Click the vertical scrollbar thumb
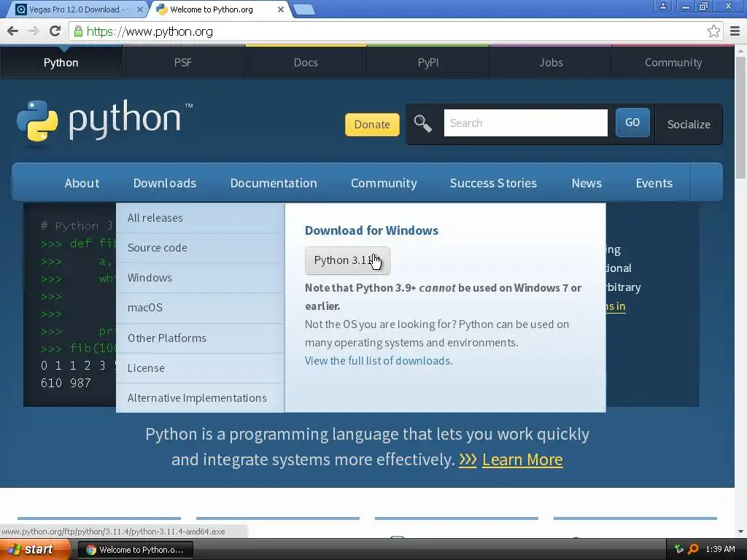Screen dimensions: 747x560 coord(740,117)
